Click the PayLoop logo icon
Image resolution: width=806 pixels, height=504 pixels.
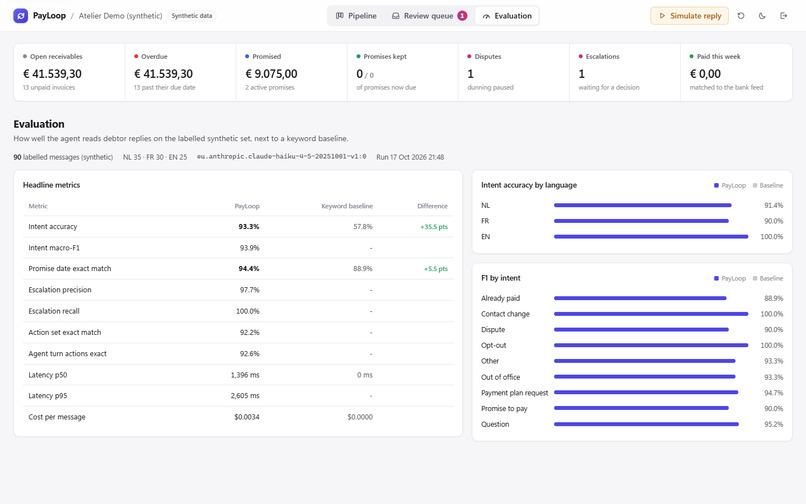(x=21, y=15)
